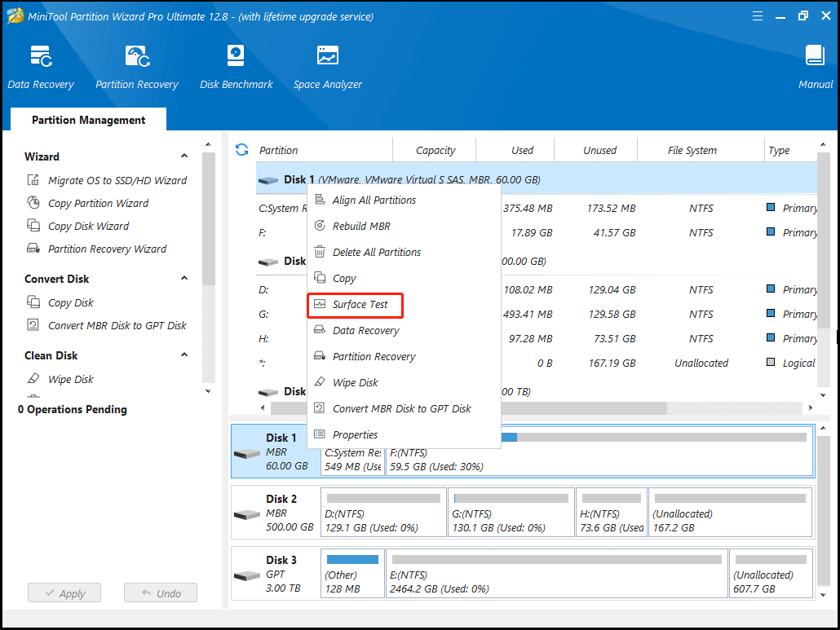Image resolution: width=840 pixels, height=630 pixels.
Task: Select the E:(NTFS) partition block on Disk 3
Action: coord(555,575)
